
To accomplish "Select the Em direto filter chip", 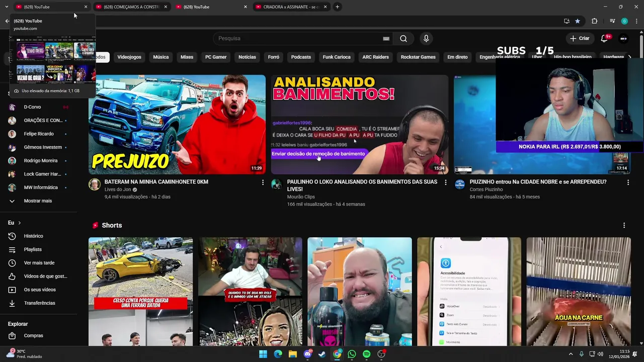I will (x=457, y=57).
